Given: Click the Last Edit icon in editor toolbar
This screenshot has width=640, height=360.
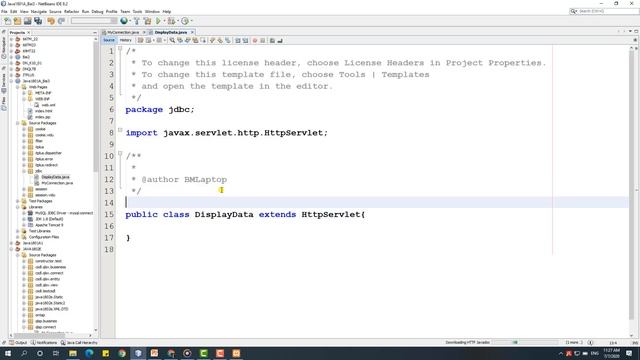Looking at the screenshot, I should pyautogui.click(x=140, y=40).
